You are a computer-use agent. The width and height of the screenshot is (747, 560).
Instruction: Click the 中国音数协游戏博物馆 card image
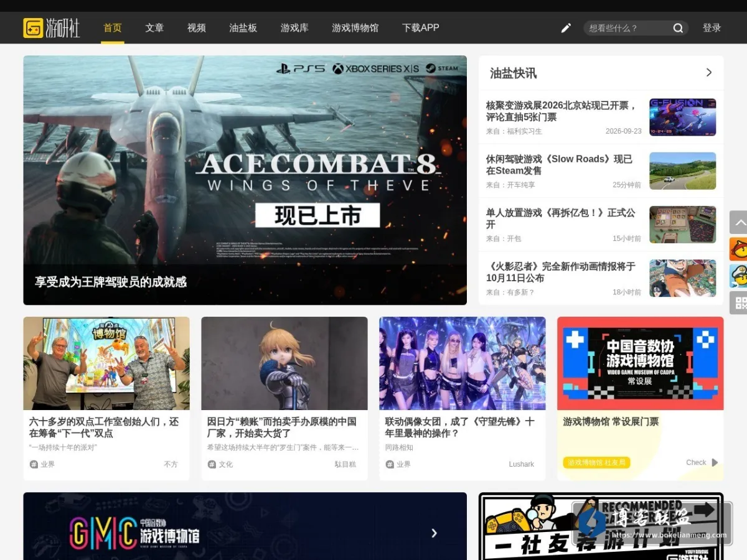pyautogui.click(x=641, y=363)
